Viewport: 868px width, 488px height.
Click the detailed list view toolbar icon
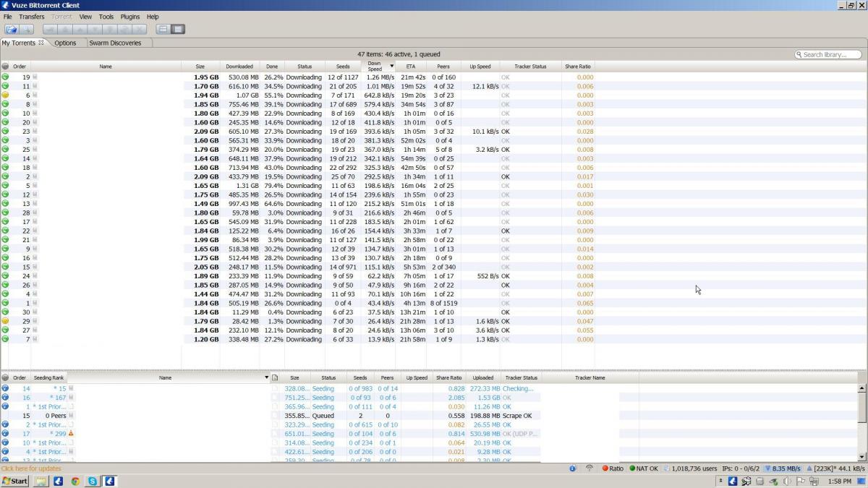[178, 29]
